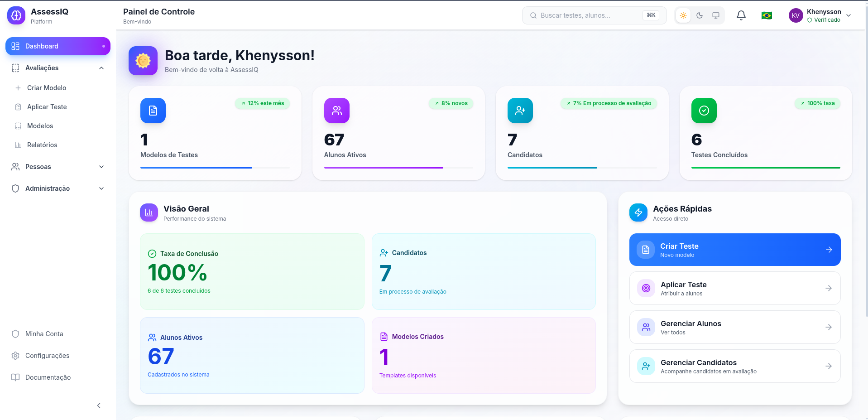Switch to dark theme moon toggle
The height and width of the screenshot is (420, 868).
pyautogui.click(x=700, y=15)
